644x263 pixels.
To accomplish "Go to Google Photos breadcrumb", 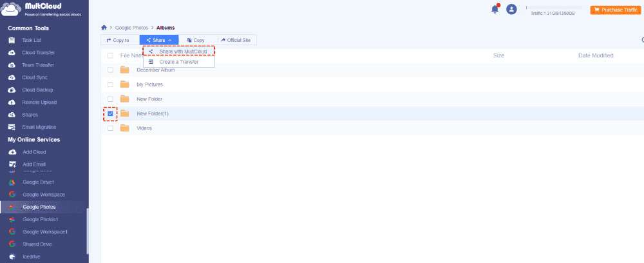I will pos(131,28).
